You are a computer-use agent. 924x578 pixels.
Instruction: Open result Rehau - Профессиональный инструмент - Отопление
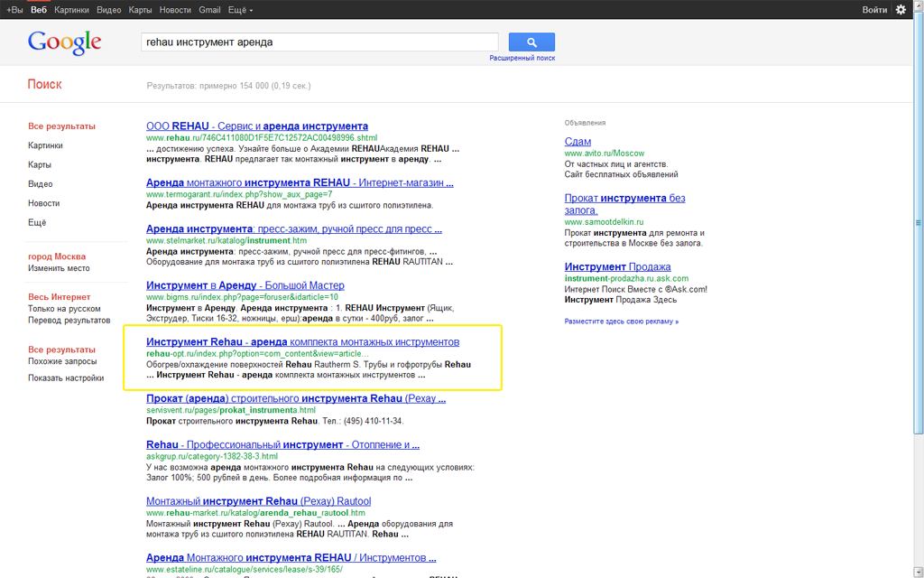coord(282,444)
